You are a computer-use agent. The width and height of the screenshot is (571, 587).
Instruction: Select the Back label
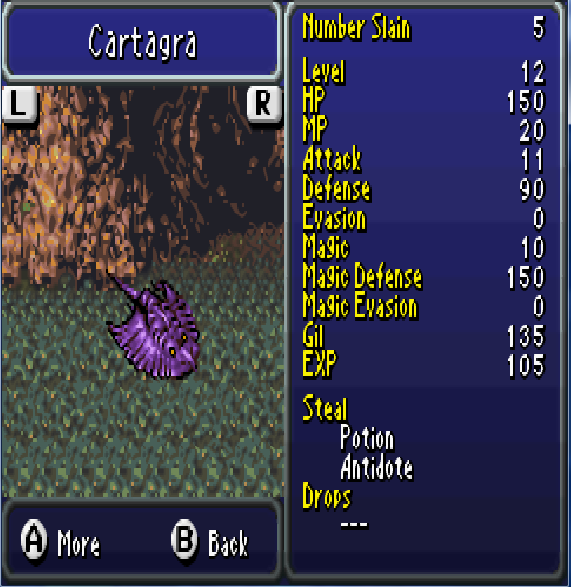tap(228, 544)
